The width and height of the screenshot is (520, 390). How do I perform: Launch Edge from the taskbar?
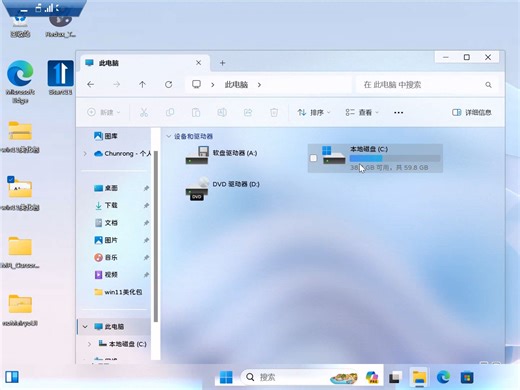pyautogui.click(x=443, y=377)
